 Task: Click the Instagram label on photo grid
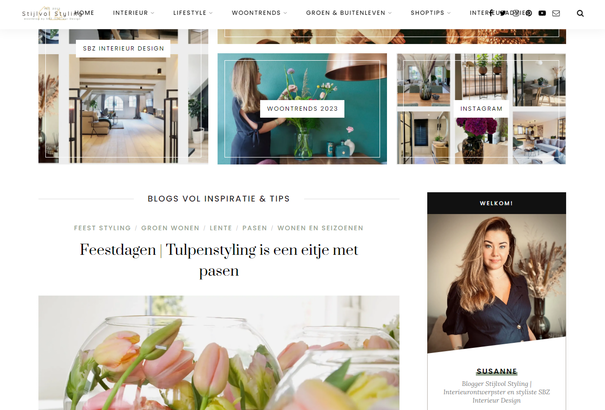pos(481,109)
